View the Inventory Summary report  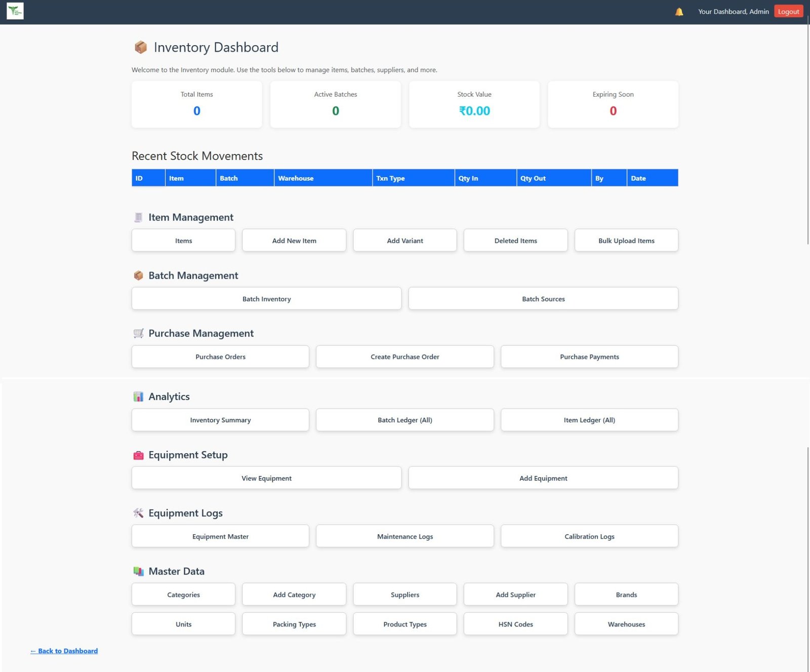(220, 420)
